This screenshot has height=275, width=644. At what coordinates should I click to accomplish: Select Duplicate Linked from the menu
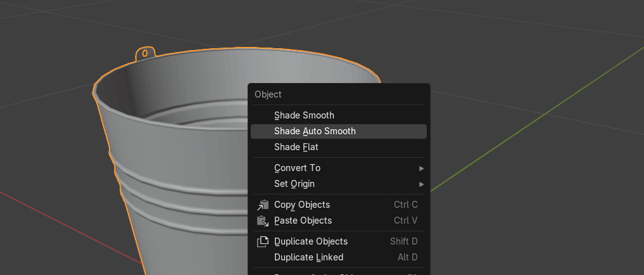click(308, 257)
